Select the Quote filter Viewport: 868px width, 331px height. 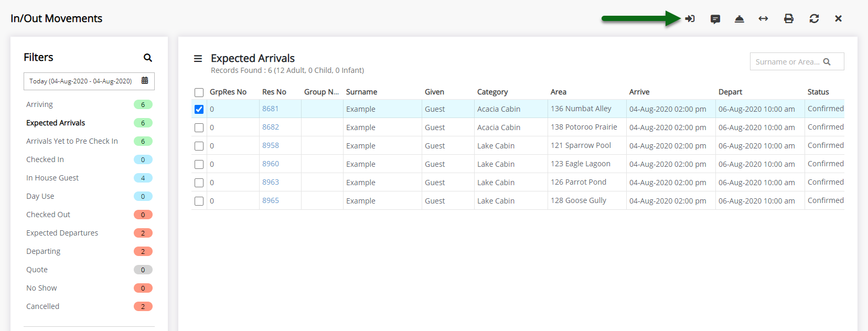pos(37,270)
